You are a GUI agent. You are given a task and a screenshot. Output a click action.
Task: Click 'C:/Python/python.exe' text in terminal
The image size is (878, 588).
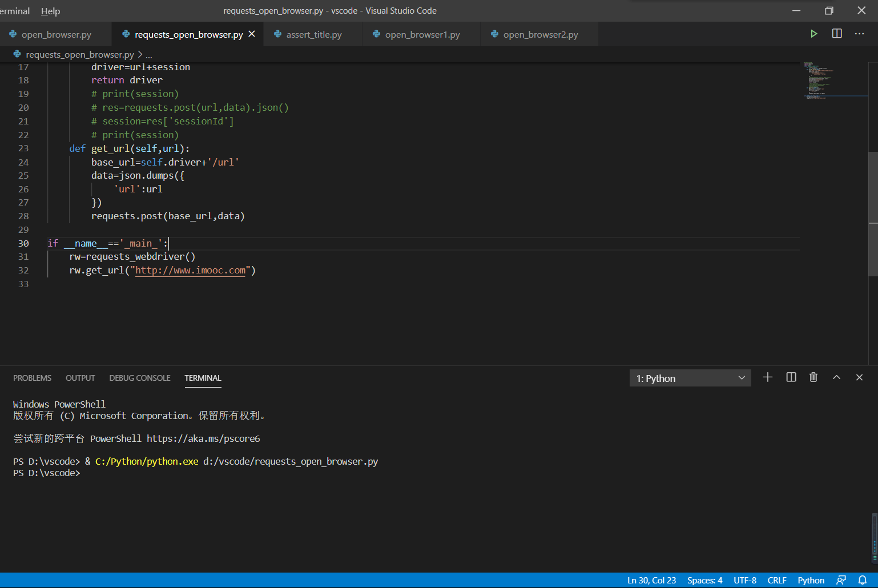tap(147, 461)
